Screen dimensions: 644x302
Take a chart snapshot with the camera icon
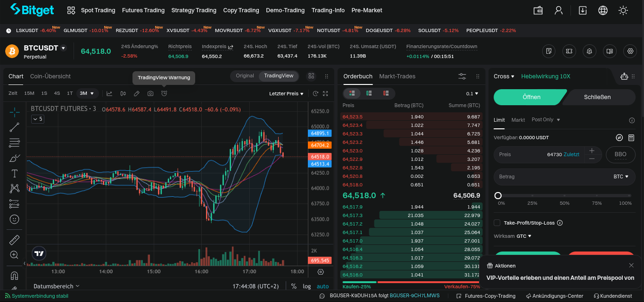(150, 93)
